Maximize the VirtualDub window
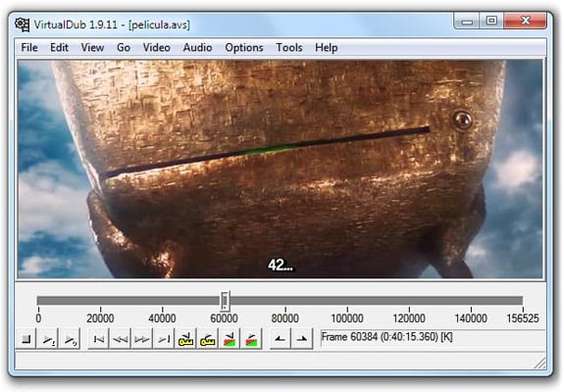Viewport: 564px width, 392px height. point(491,21)
